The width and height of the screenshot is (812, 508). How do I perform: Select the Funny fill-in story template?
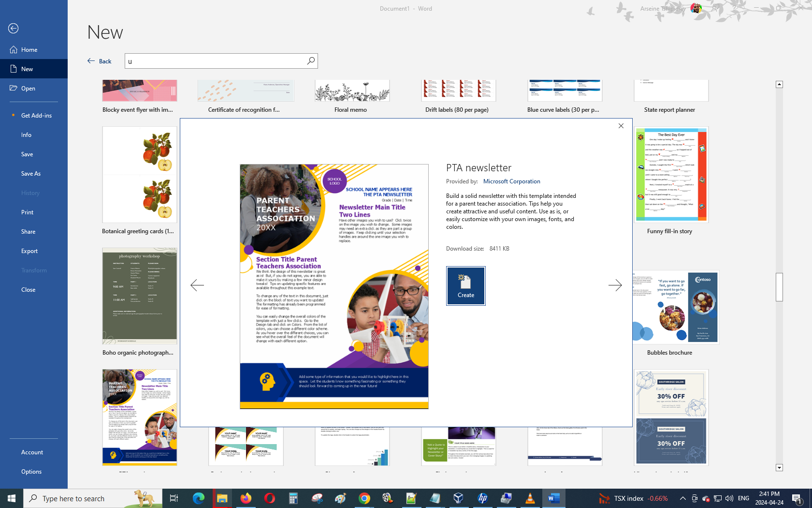[x=671, y=175]
